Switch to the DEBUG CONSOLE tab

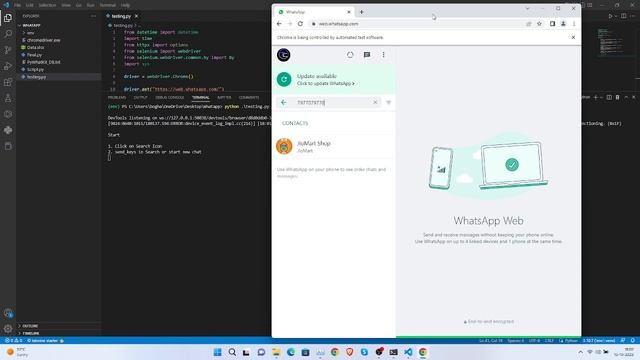[x=170, y=98]
